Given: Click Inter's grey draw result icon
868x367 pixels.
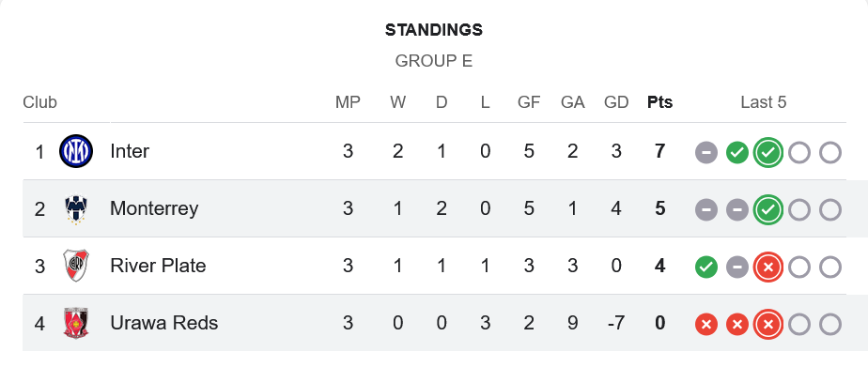Looking at the screenshot, I should (x=705, y=153).
